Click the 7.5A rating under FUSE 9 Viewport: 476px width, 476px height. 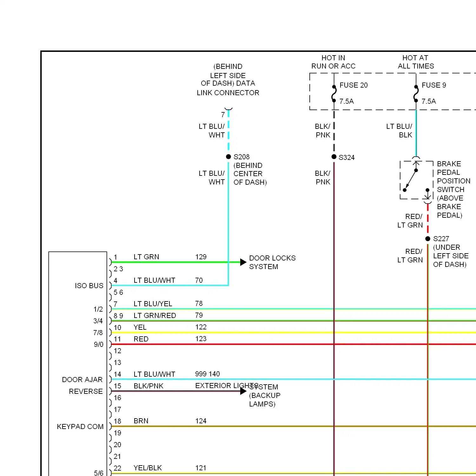point(429,101)
